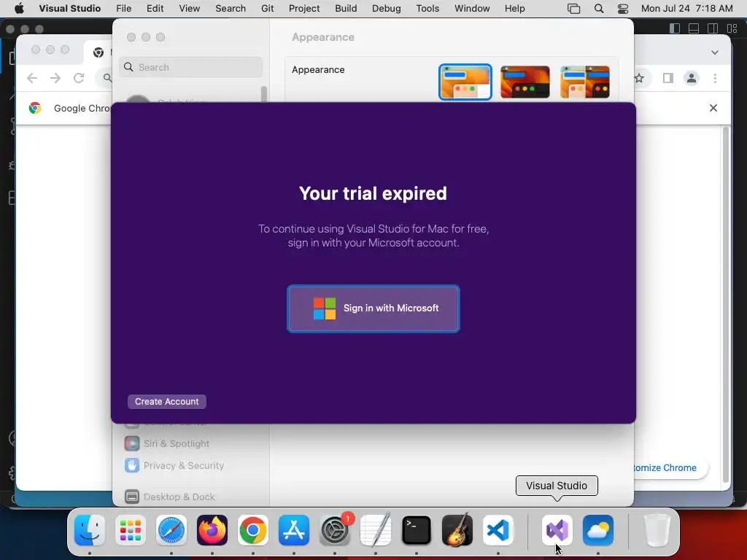The height and width of the screenshot is (560, 747).
Task: Open the Apple menu
Action: tap(19, 8)
